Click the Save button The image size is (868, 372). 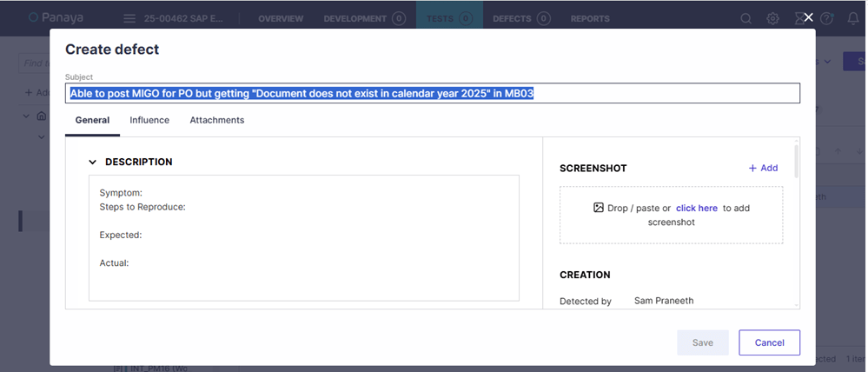click(703, 342)
